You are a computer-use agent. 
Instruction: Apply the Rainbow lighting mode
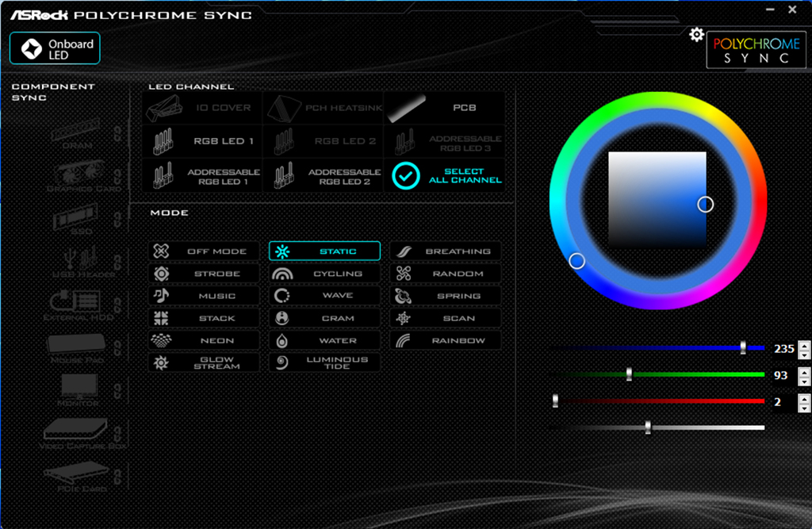pyautogui.click(x=446, y=340)
